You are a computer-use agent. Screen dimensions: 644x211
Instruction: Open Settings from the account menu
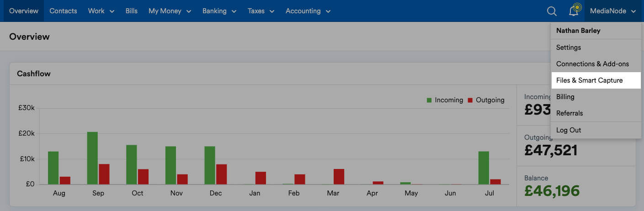click(x=569, y=47)
